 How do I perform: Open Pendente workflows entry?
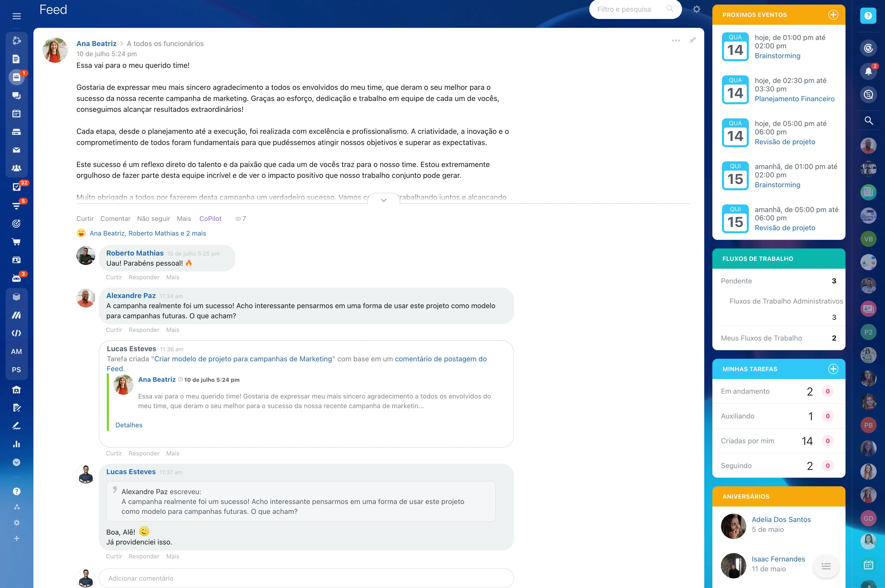pos(736,281)
